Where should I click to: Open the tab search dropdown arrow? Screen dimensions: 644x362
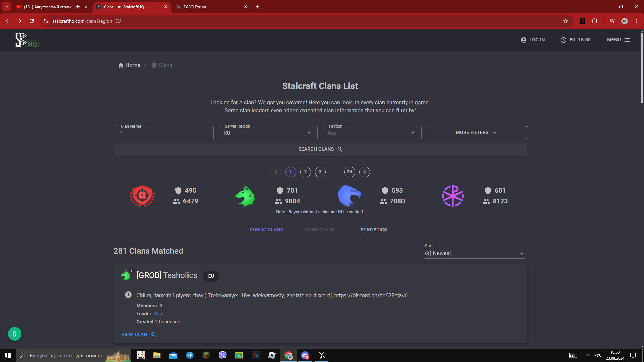[x=7, y=7]
